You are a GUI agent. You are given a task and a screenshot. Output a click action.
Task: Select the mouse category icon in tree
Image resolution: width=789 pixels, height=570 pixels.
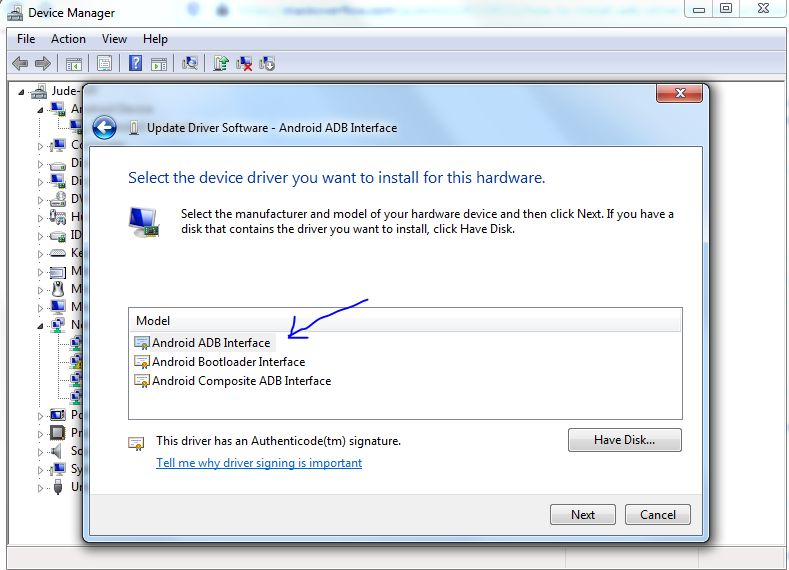tap(58, 289)
